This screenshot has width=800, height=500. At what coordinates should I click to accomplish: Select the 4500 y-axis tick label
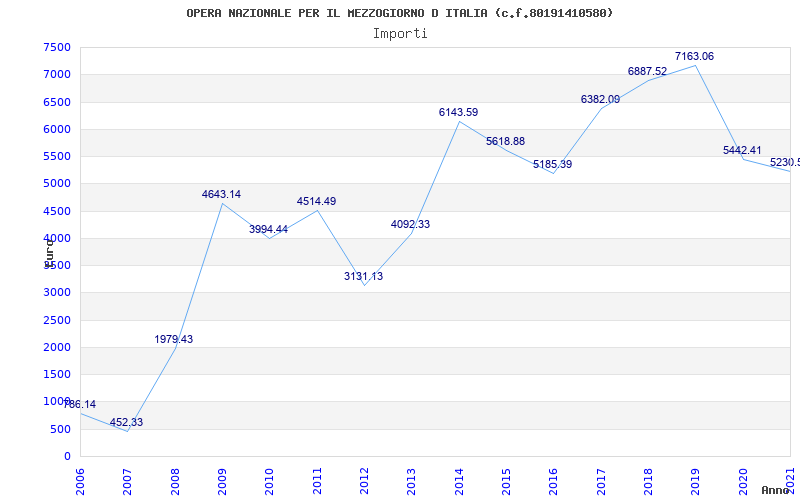57,211
